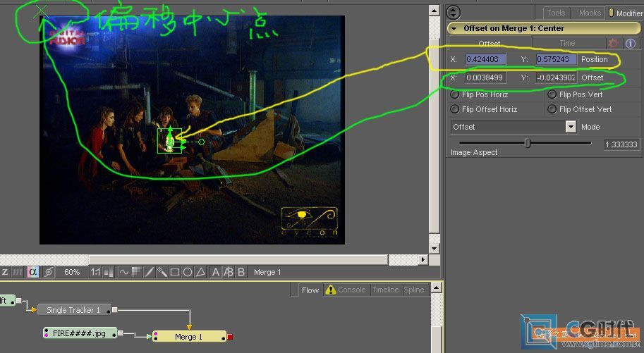Select the rectangle mask tool
This screenshot has width=644, height=353.
coord(174,272)
